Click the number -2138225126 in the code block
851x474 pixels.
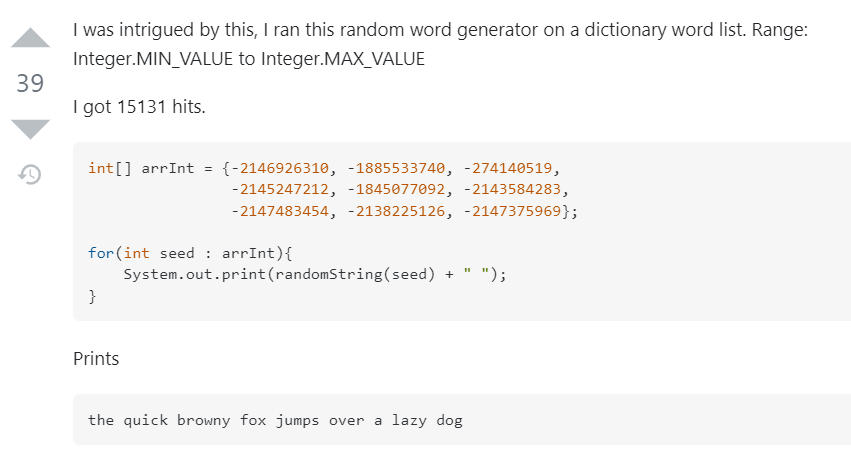pos(396,211)
